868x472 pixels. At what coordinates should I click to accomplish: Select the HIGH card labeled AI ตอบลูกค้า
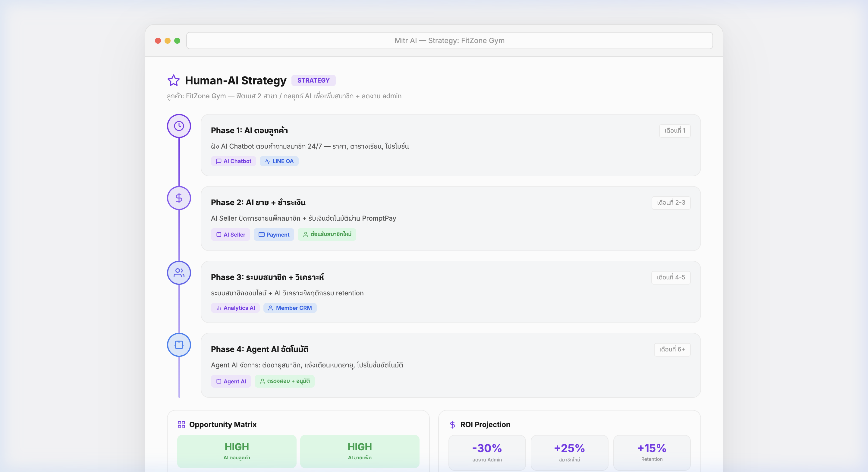(236, 452)
